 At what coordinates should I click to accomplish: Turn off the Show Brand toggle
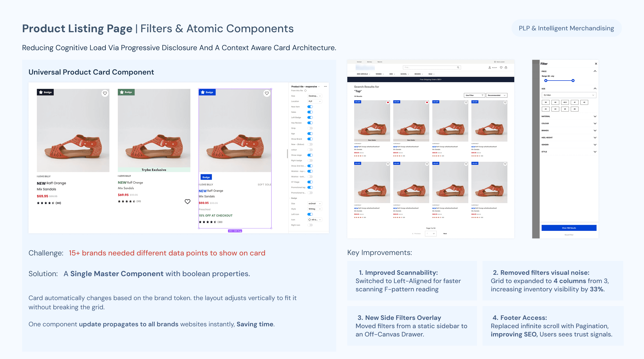[x=310, y=139]
